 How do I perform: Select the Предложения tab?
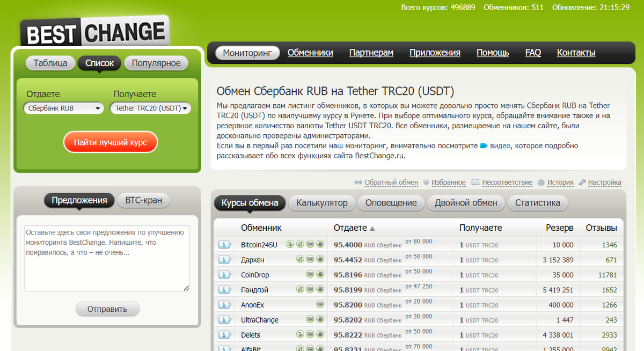click(79, 201)
